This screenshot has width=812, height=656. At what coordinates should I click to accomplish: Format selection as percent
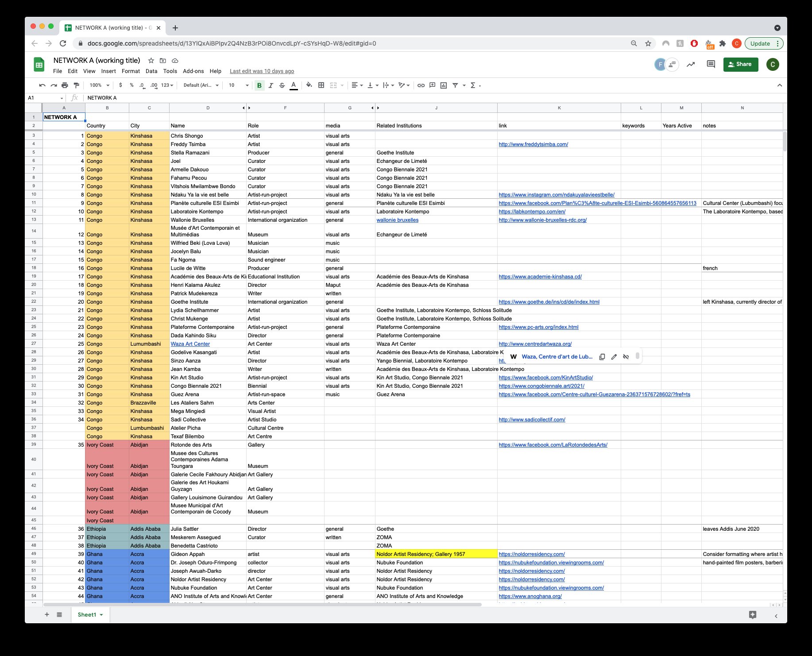click(x=131, y=85)
